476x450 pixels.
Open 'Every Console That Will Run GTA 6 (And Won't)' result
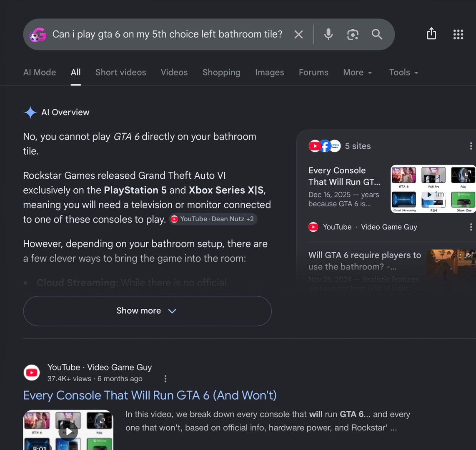pyautogui.click(x=150, y=395)
